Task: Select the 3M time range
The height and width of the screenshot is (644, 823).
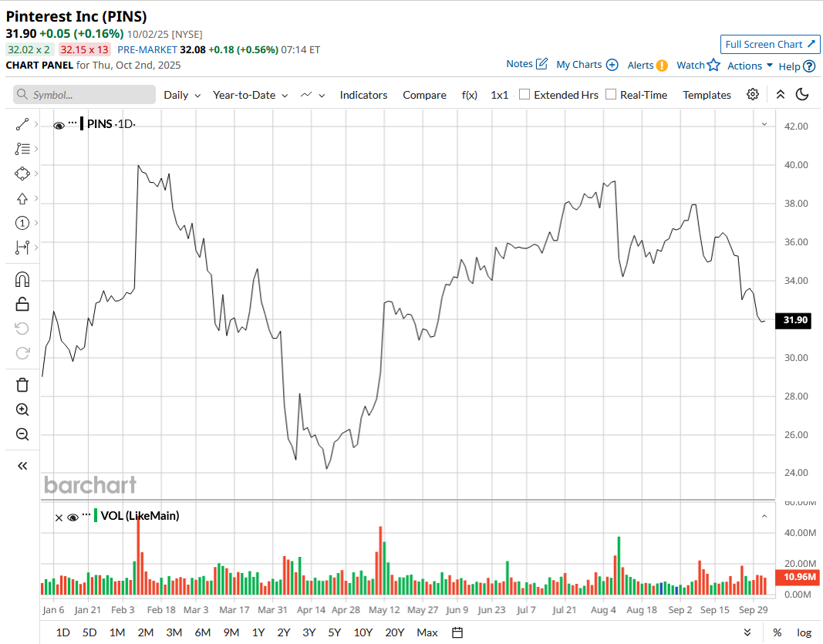Action: tap(174, 632)
